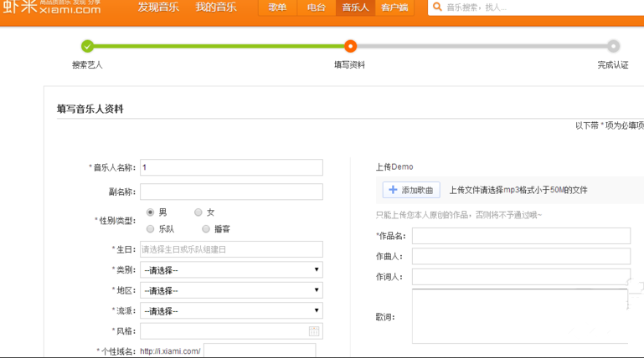Switch to the 电台 tab

317,8
